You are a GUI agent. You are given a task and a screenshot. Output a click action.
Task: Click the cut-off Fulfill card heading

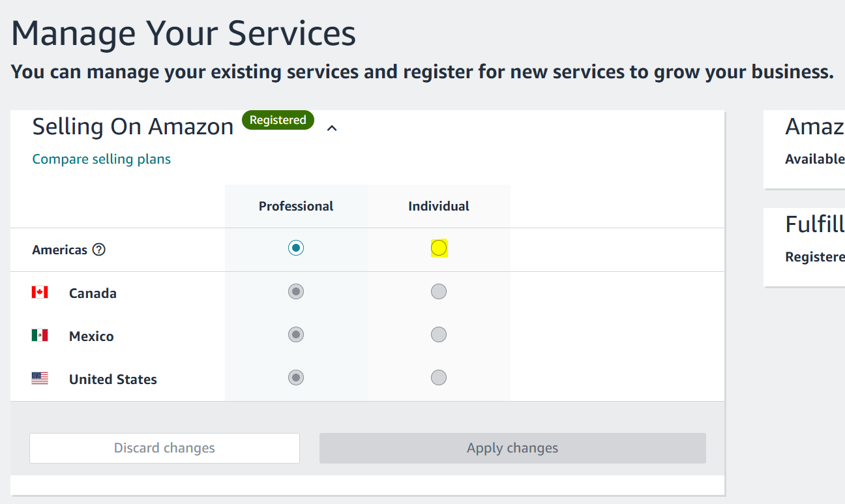click(815, 224)
